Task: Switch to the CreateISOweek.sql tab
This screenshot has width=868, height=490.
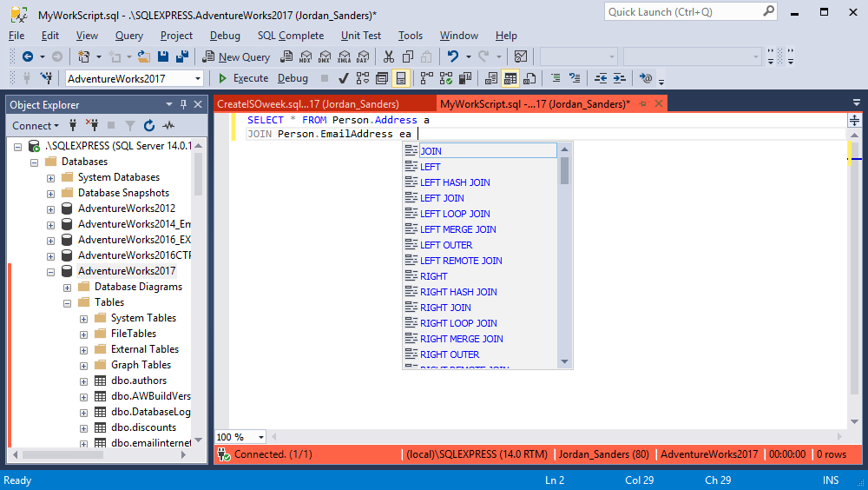Action: [x=325, y=103]
